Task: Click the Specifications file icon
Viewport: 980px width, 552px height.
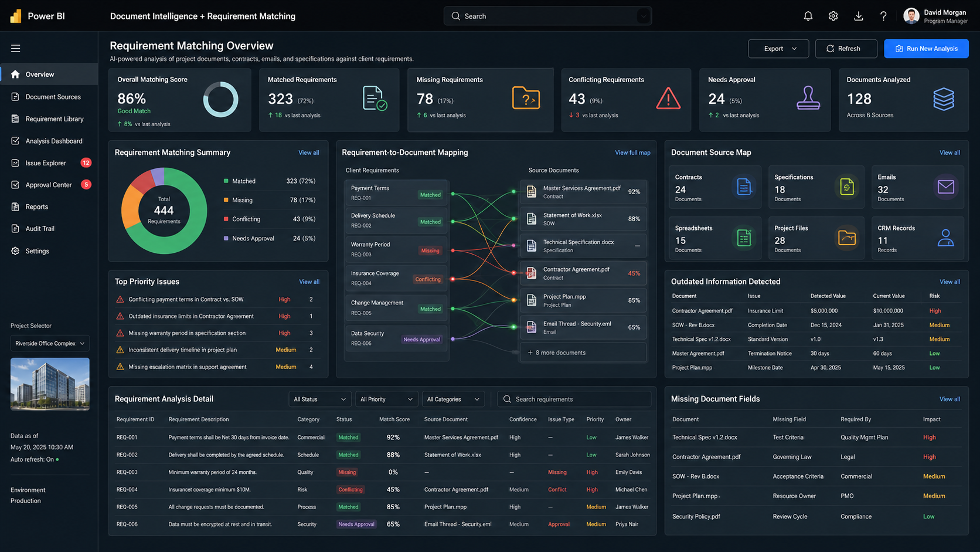Action: point(846,187)
